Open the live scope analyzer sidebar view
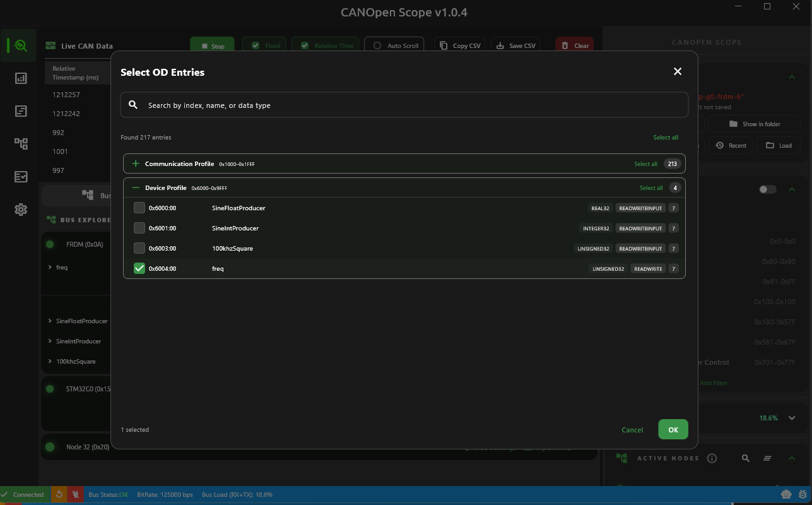812x505 pixels. coord(20,45)
